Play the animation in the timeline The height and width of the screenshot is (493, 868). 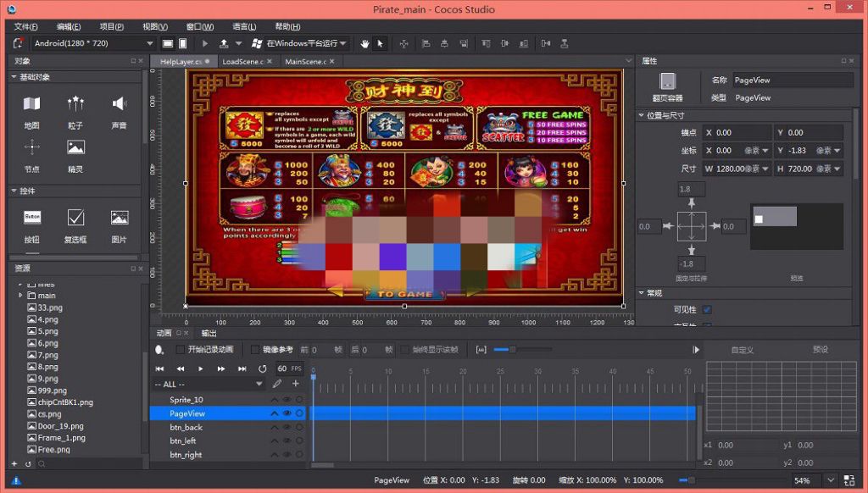(201, 368)
